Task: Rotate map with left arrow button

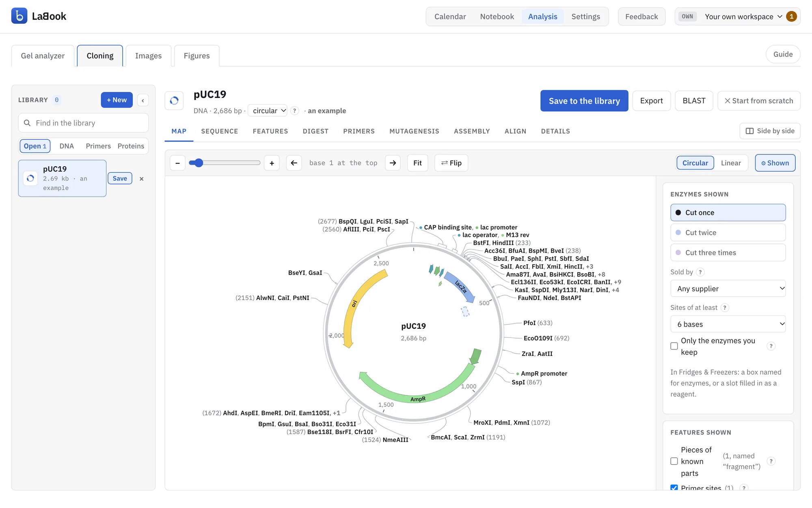Action: pyautogui.click(x=294, y=163)
